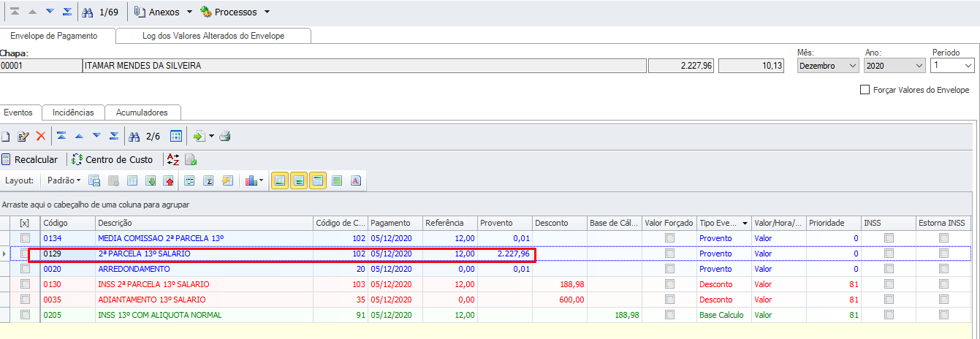
Task: Click code 0205 in the events grid
Action: (53, 315)
